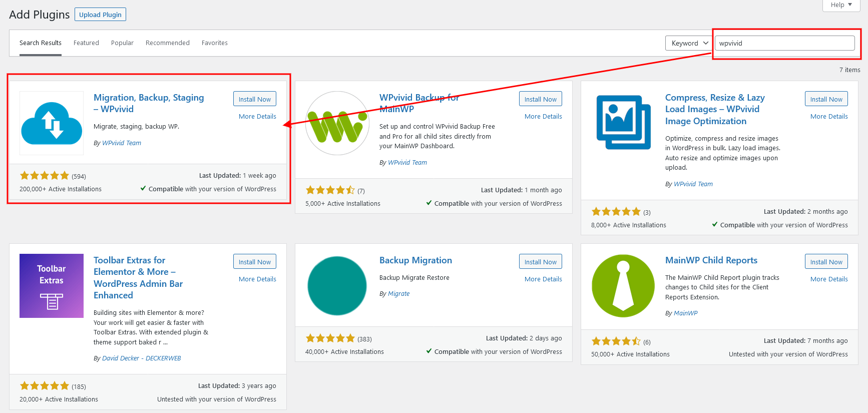Click the Migrate author link

(x=398, y=294)
